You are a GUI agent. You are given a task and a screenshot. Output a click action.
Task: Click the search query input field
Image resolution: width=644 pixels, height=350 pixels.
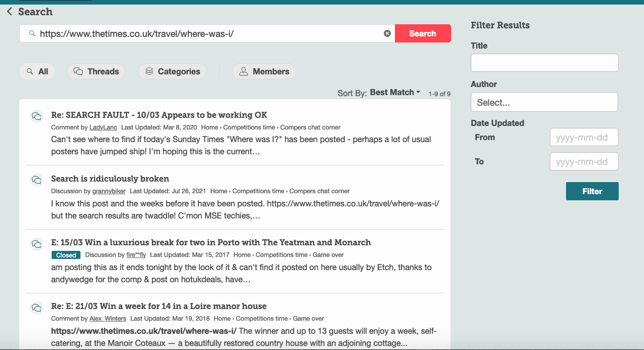pyautogui.click(x=208, y=33)
